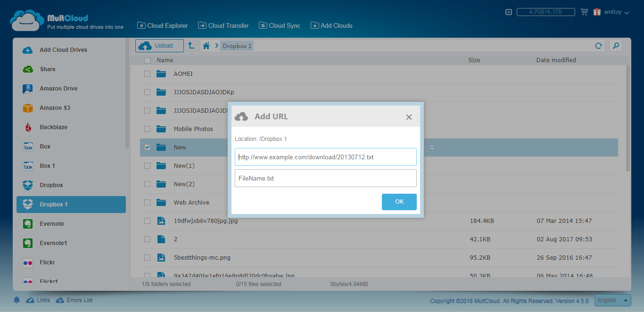Image resolution: width=644 pixels, height=312 pixels.
Task: Select the Dropbox 1 breadcrumb
Action: click(x=237, y=46)
